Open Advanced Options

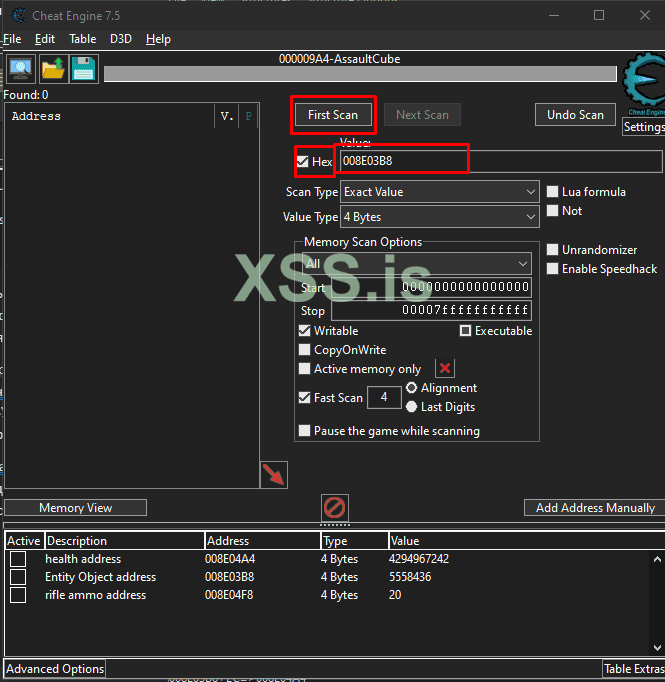click(x=55, y=669)
